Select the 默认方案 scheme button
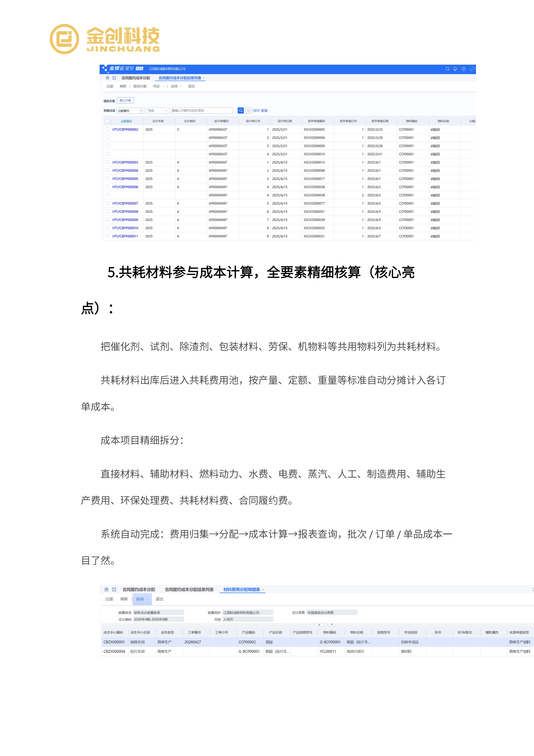 tap(125, 100)
